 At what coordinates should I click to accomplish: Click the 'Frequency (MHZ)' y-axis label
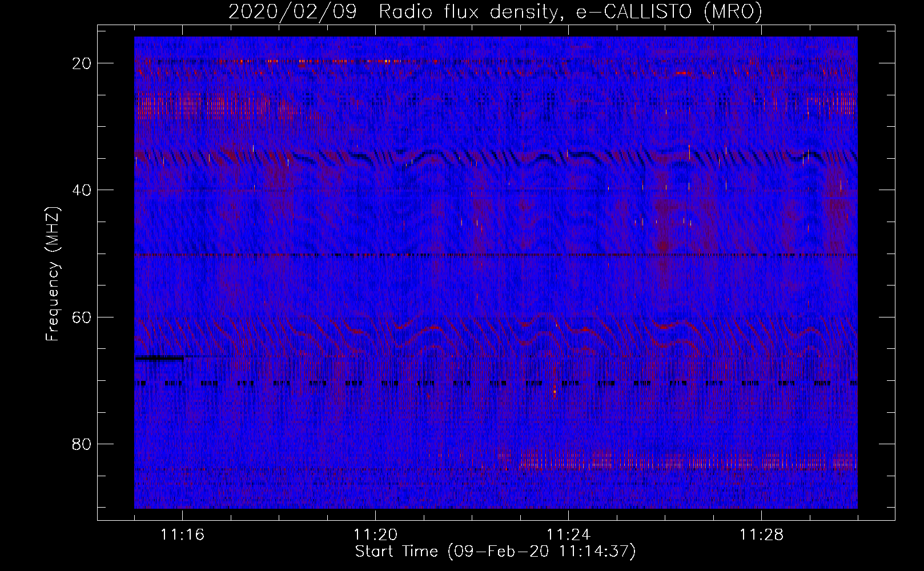tap(53, 274)
